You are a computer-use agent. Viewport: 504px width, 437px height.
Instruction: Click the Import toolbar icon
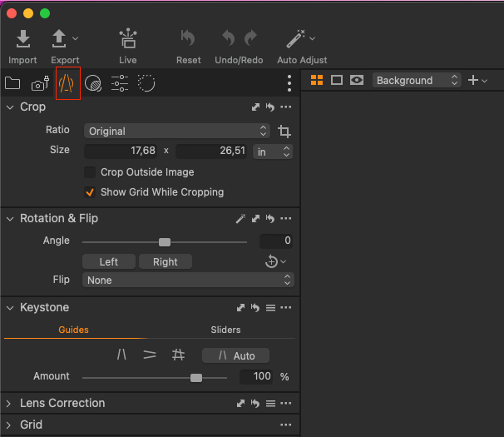tap(23, 39)
